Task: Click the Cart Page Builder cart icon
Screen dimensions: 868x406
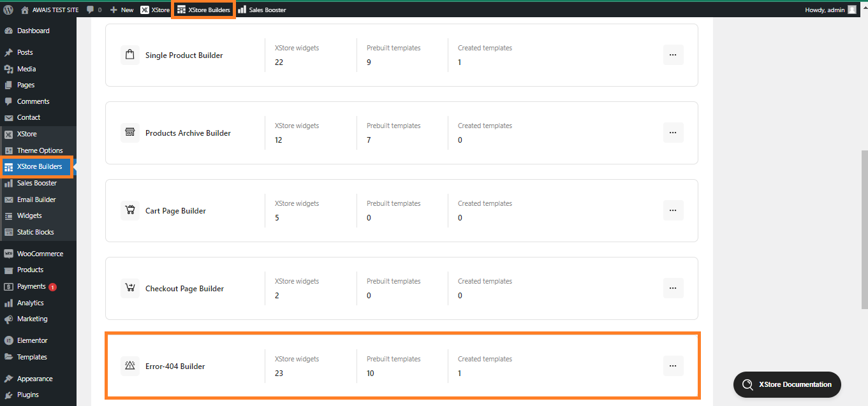Action: pyautogui.click(x=130, y=210)
